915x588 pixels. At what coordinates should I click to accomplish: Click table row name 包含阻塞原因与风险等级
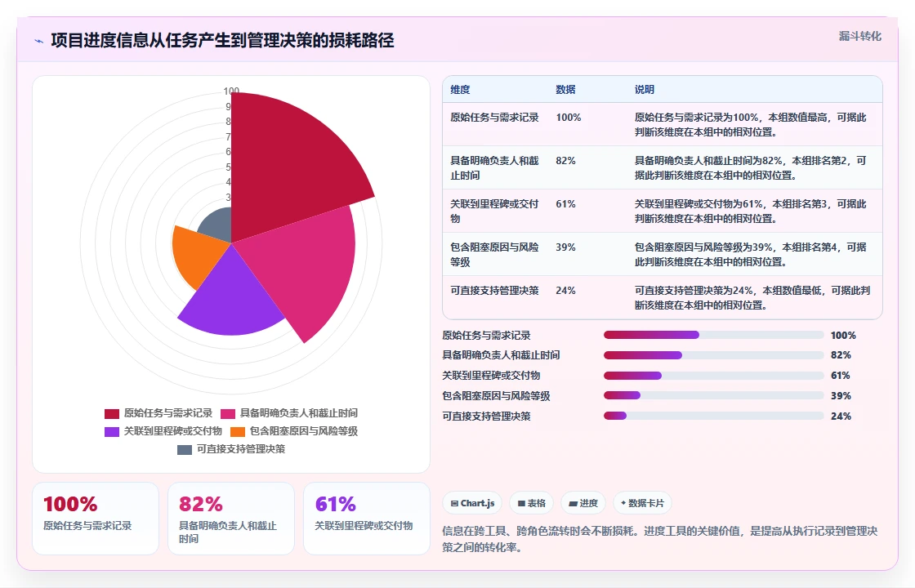pyautogui.click(x=494, y=254)
